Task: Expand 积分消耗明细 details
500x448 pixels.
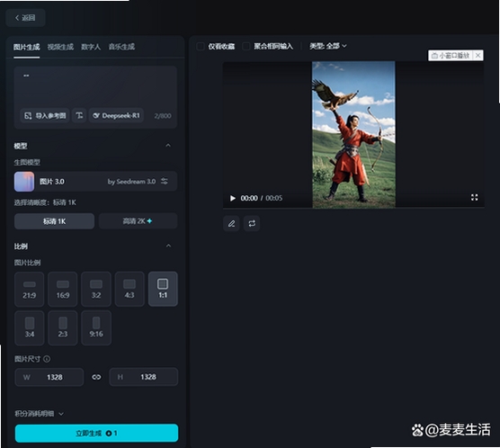Action: [x=39, y=414]
